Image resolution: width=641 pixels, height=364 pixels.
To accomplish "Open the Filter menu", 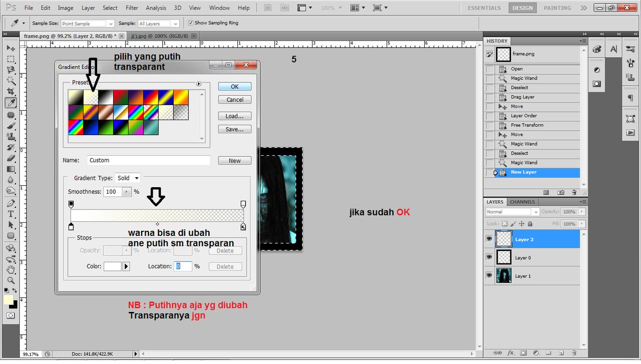I will coord(132,8).
